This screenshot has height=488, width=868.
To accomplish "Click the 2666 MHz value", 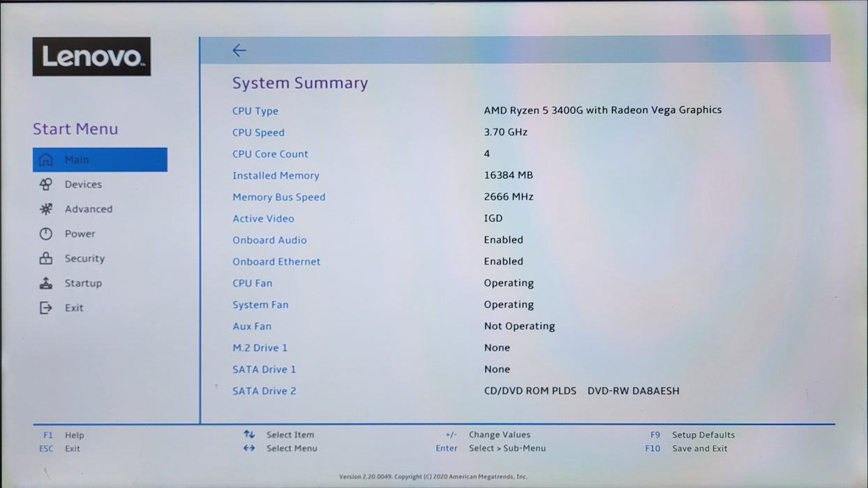I will (509, 197).
